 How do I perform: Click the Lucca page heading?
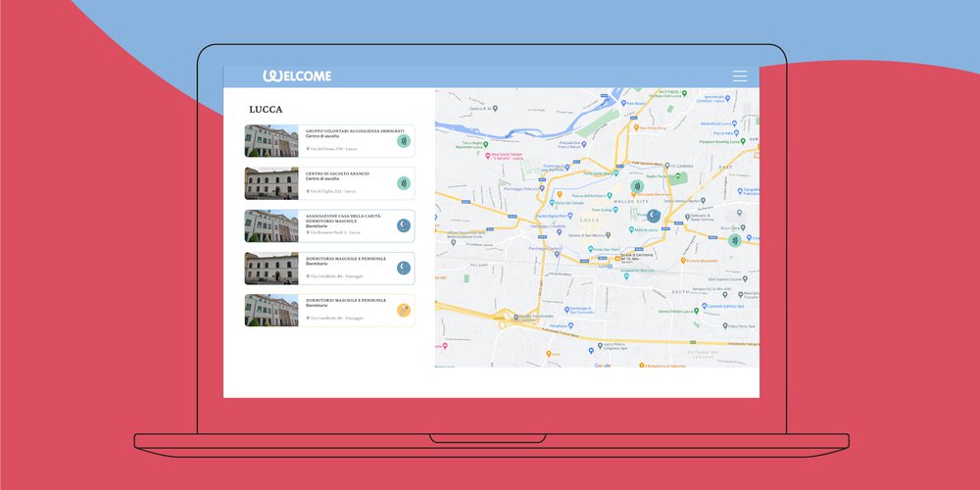(266, 110)
